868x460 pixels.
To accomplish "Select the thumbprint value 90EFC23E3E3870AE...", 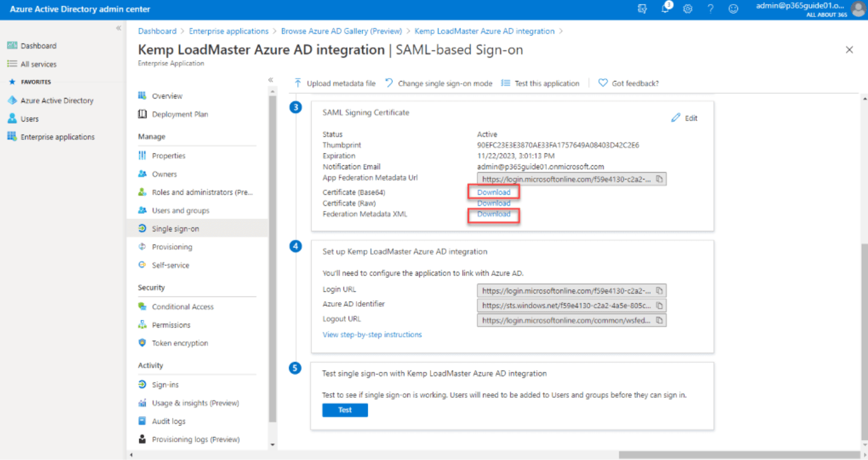I will (x=558, y=145).
